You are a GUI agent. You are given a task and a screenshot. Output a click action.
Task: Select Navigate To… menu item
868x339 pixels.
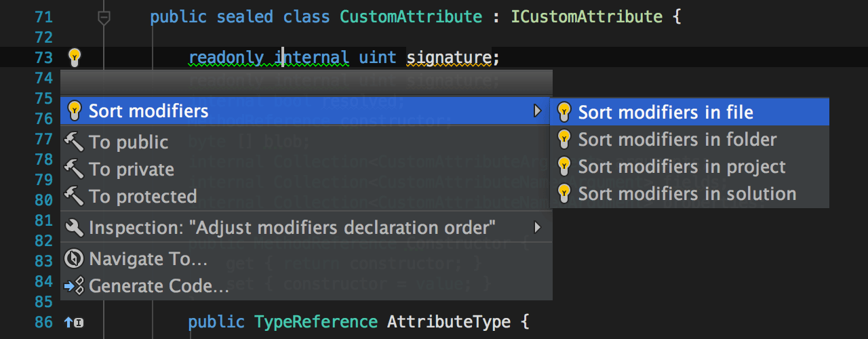(307, 258)
